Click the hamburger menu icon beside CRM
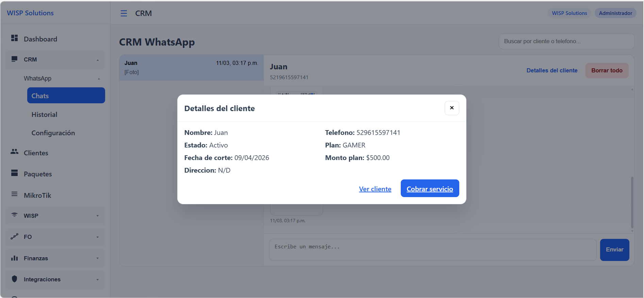This screenshot has width=644, height=298. click(x=124, y=13)
